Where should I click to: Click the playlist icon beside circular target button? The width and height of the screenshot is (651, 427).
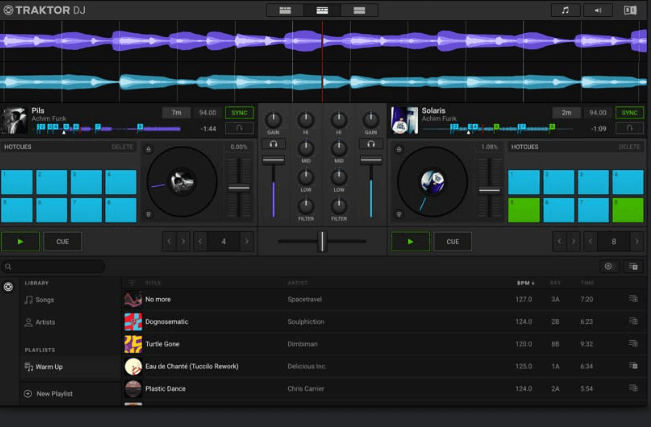click(633, 266)
